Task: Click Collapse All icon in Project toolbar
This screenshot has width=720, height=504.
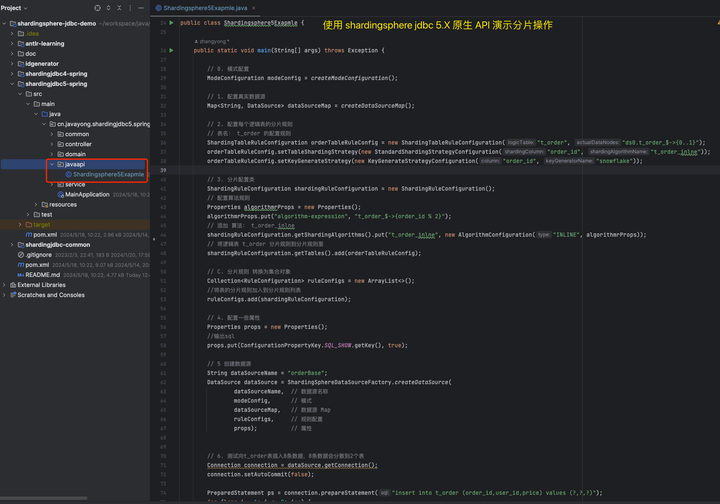Action: pyautogui.click(x=118, y=8)
